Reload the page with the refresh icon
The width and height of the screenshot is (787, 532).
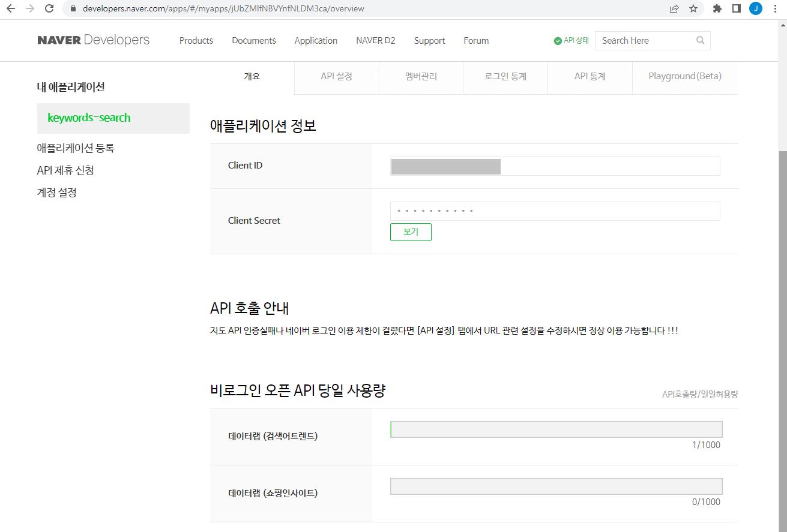point(49,8)
